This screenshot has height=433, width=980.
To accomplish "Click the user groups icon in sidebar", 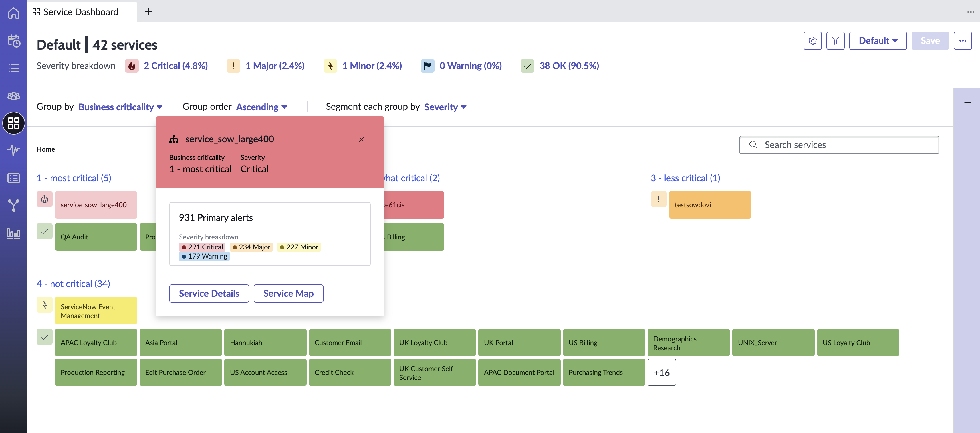I will (14, 96).
